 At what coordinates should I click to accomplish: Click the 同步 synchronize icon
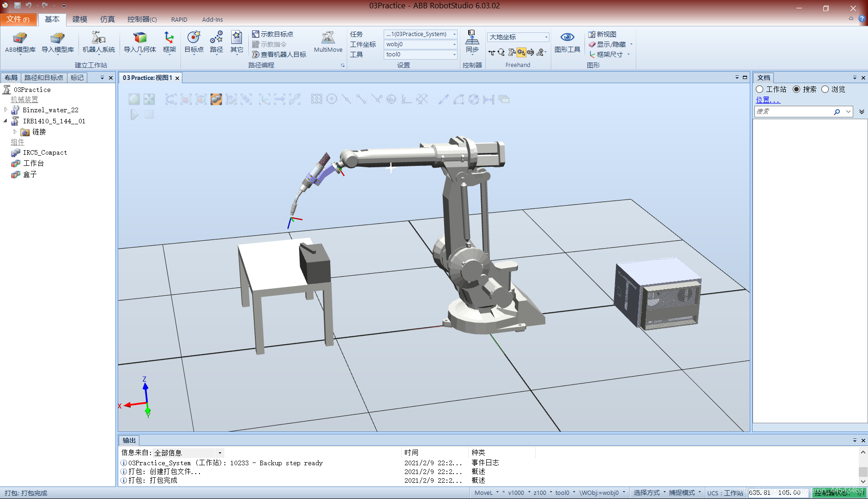tap(472, 43)
